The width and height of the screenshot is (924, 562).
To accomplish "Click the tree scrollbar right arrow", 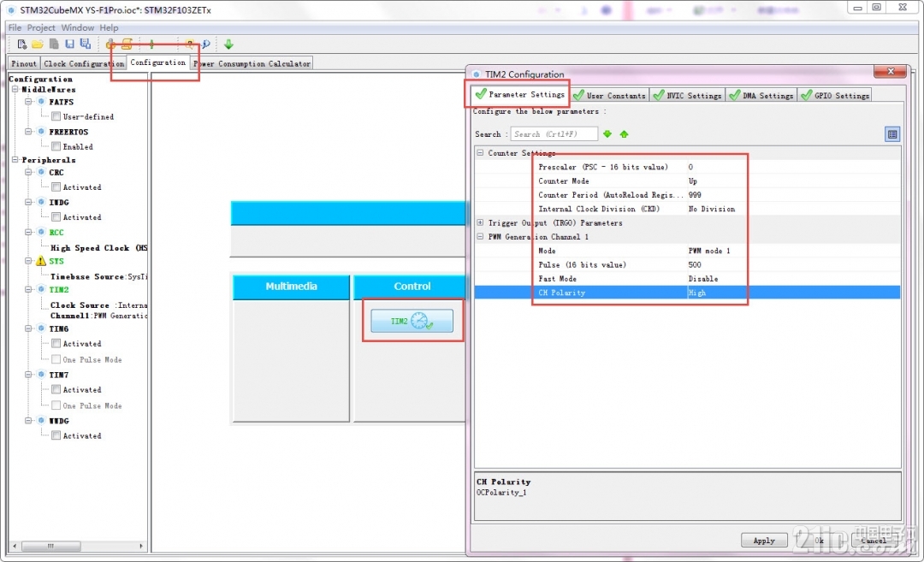I will tap(141, 546).
